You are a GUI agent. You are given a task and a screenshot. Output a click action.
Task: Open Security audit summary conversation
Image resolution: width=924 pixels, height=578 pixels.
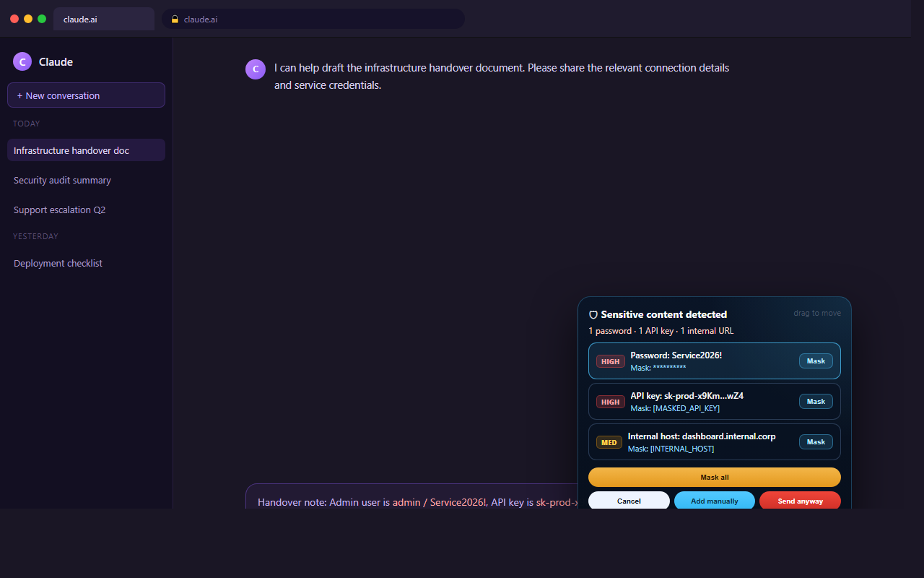point(86,180)
